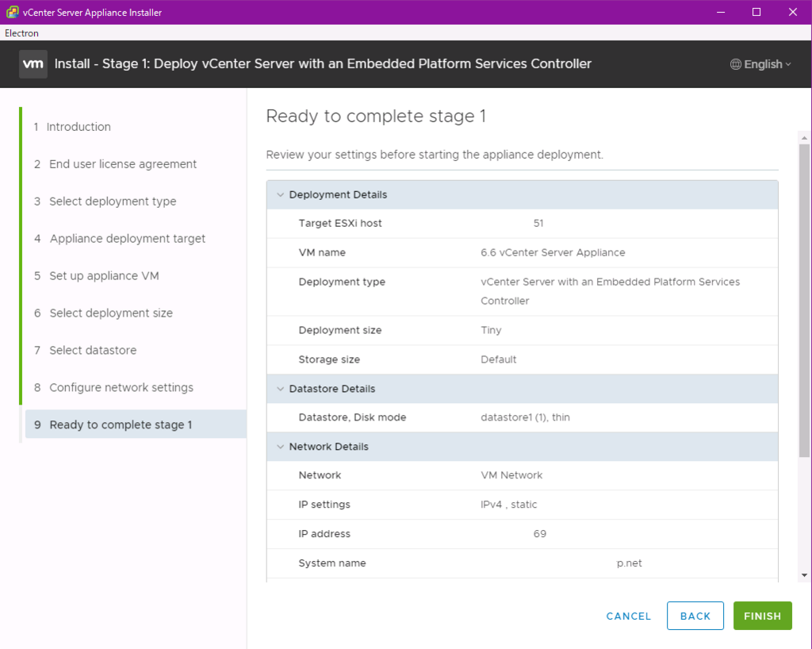Click the 'IPv4 , static' value

[508, 505]
